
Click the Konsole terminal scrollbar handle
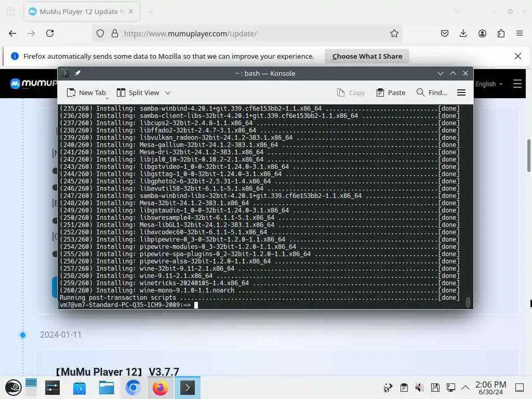[468, 302]
